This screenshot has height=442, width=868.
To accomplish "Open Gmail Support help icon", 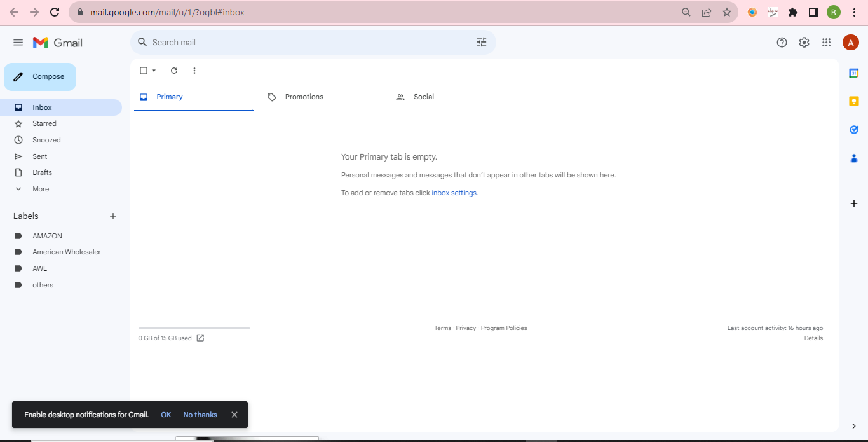I will (x=782, y=43).
